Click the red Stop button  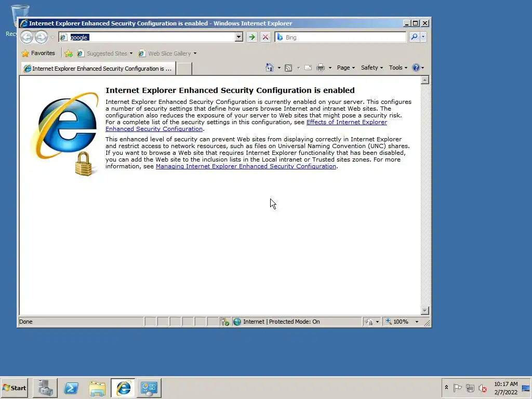pos(265,37)
